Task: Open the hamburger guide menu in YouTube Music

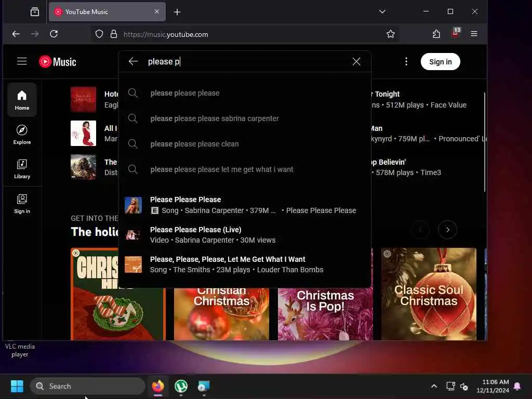Action: click(x=22, y=61)
